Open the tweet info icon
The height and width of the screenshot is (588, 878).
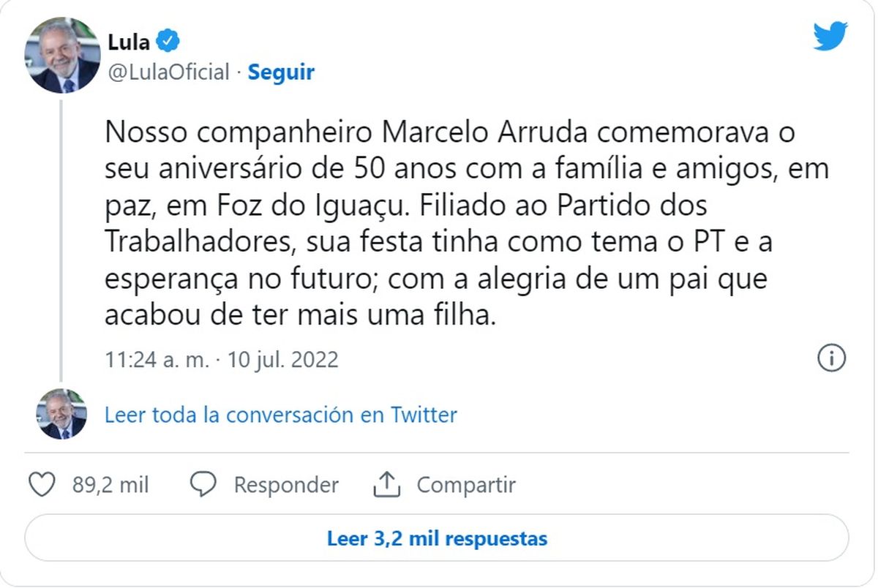[x=832, y=358]
